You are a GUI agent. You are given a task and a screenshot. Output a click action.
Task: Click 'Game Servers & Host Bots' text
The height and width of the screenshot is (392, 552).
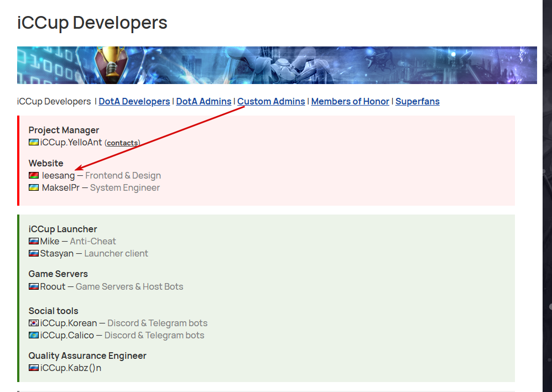(129, 286)
